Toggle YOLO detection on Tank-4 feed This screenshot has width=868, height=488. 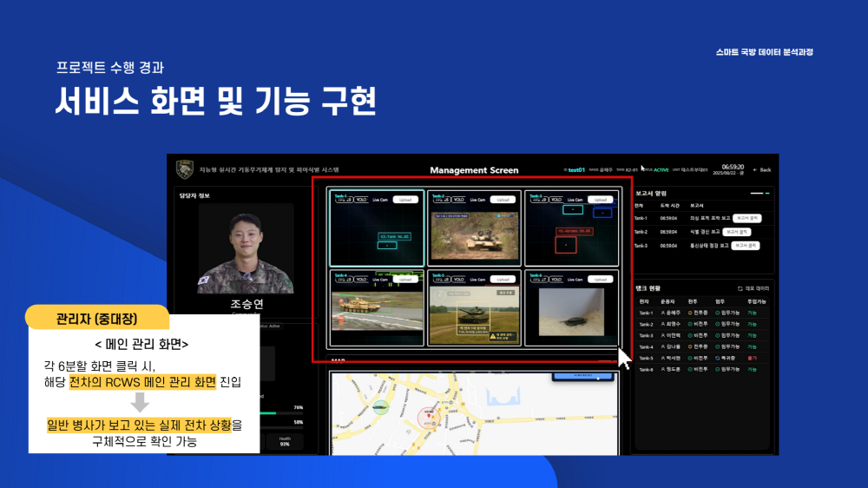361,280
